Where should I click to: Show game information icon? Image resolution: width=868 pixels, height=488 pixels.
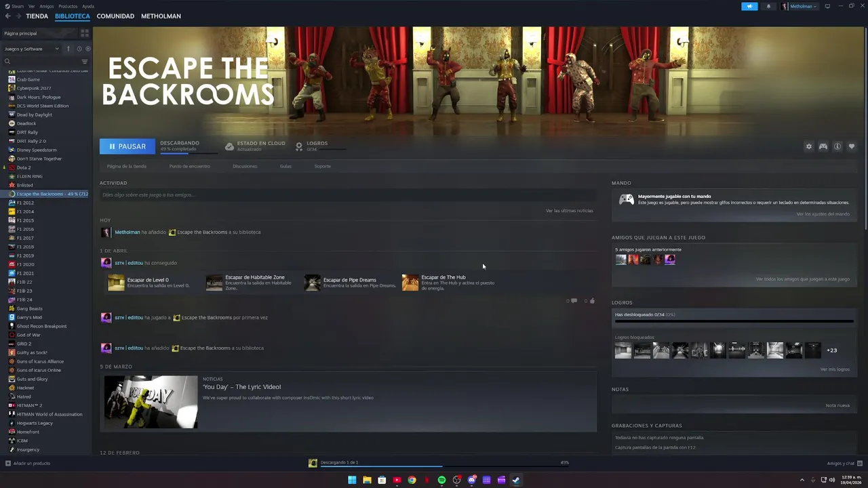[x=837, y=146]
